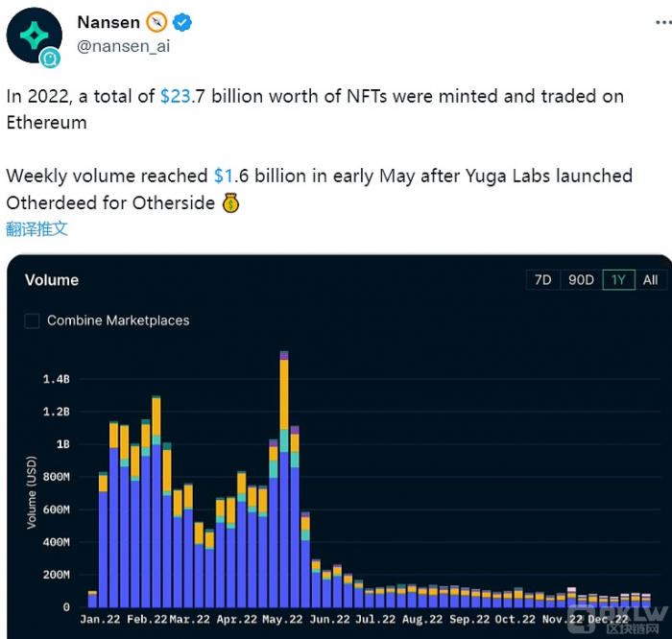Click the money bag emoji
The image size is (672, 639).
point(230,203)
